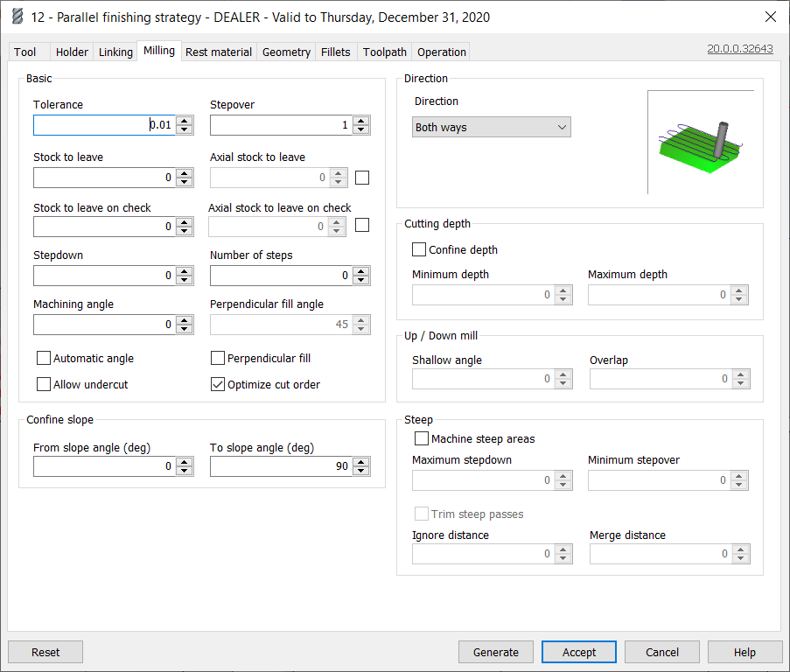Tick the Machine steep areas checkbox
Viewport: 790px width, 672px height.
[x=422, y=438]
